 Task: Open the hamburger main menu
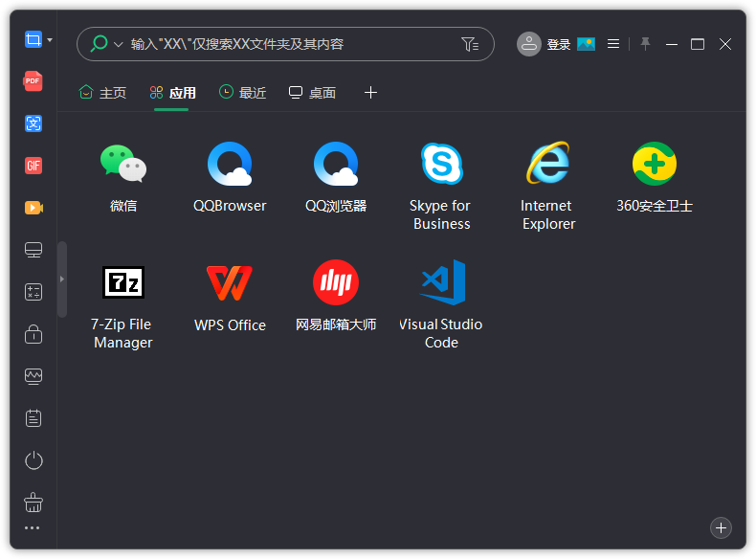pos(613,44)
